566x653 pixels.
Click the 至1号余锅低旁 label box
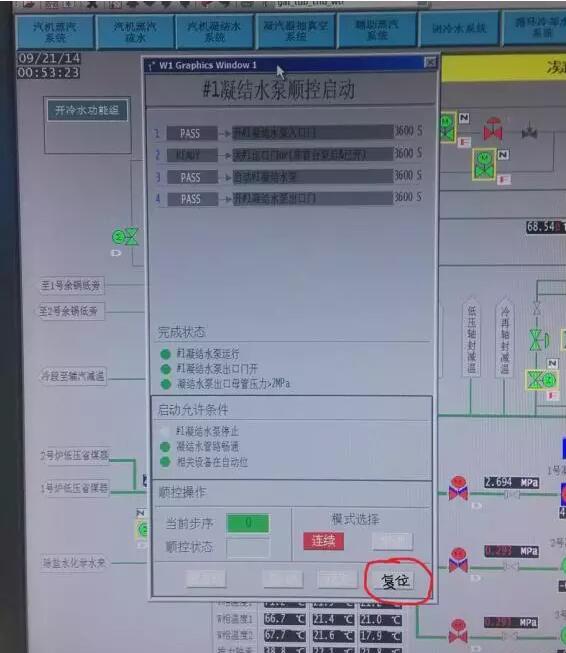pyautogui.click(x=71, y=286)
